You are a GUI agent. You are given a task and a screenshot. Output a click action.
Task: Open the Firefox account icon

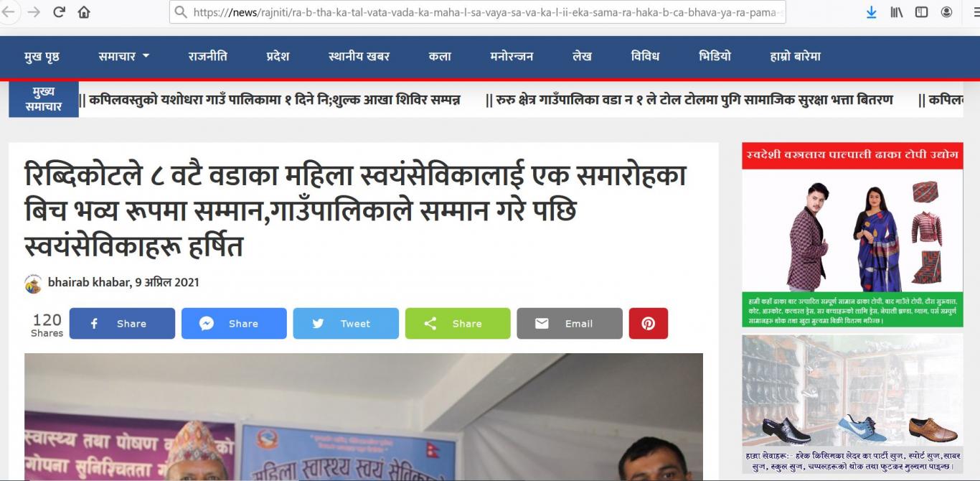pos(946,12)
